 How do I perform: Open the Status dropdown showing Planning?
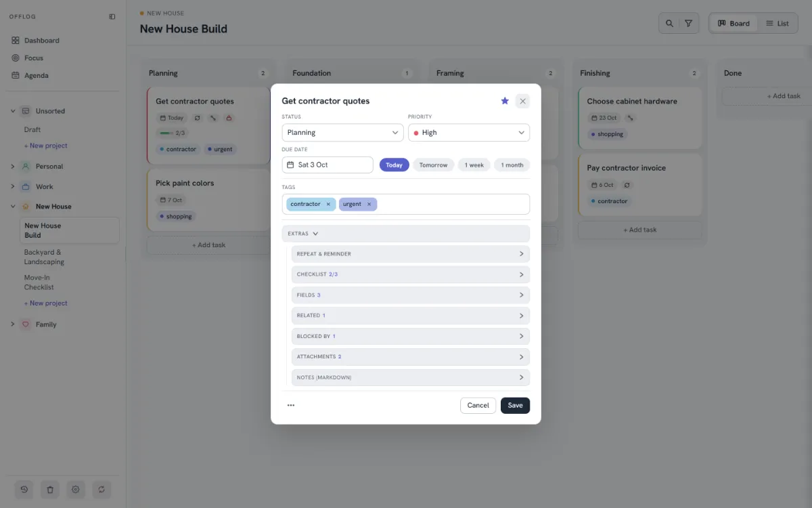342,133
